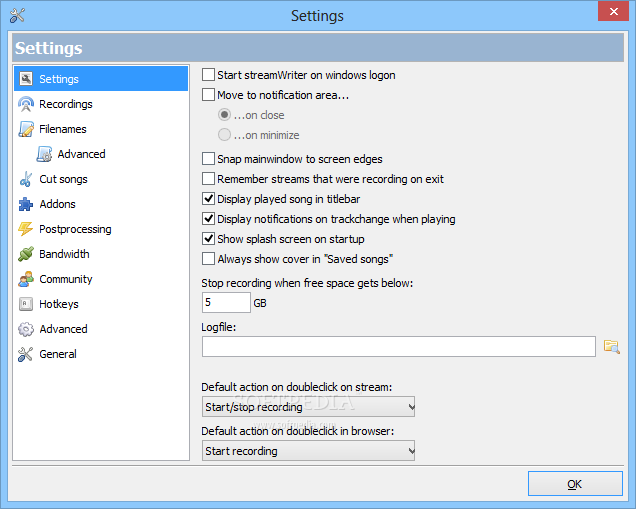The width and height of the screenshot is (636, 509).
Task: Enable Start streamWriter on windows logon
Action: 208,75
